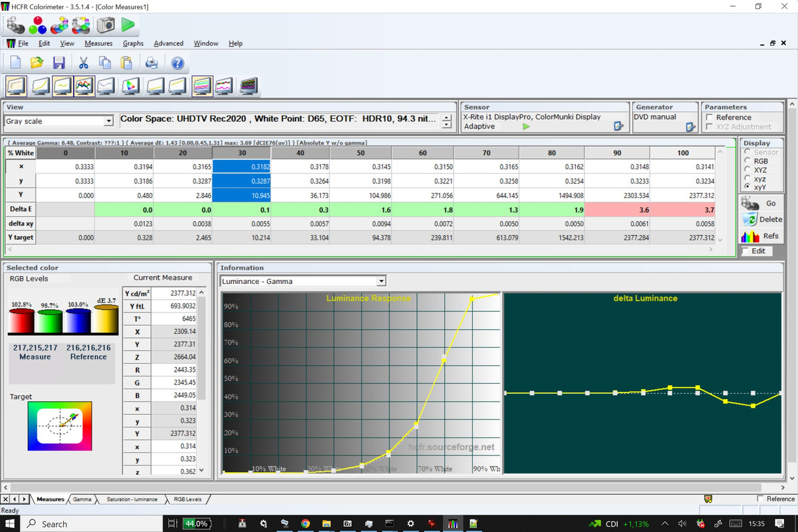The image size is (798, 532).
Task: Click the copy icon in toolbar
Action: [x=105, y=63]
